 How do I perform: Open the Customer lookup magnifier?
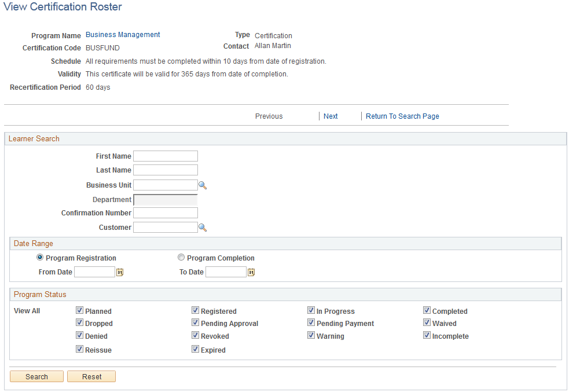pyautogui.click(x=203, y=228)
